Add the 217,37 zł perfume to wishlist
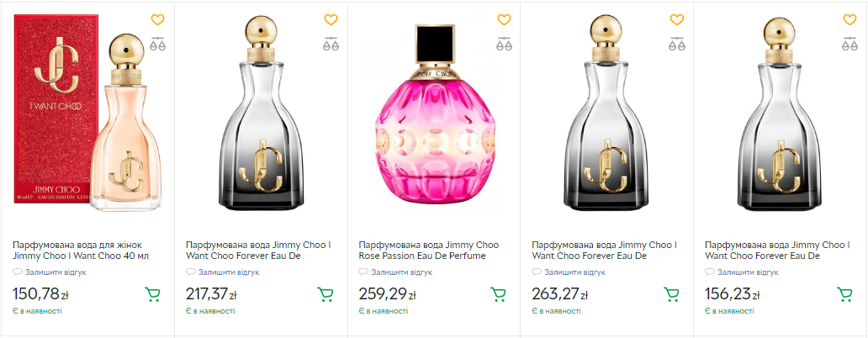 [x=331, y=19]
